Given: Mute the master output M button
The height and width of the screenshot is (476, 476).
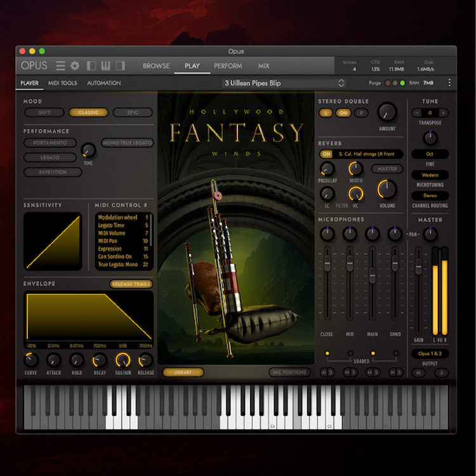Looking at the screenshot, I should coord(418,373).
